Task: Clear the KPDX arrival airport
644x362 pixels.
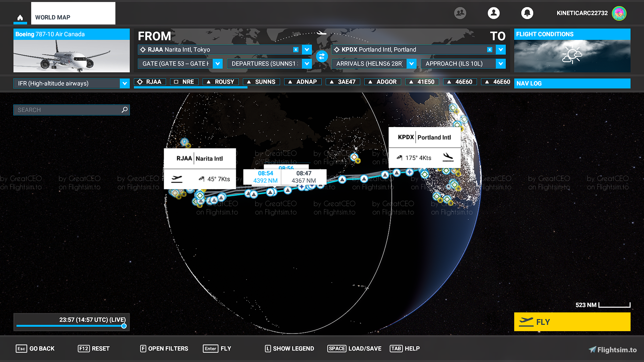Action: coord(490,50)
